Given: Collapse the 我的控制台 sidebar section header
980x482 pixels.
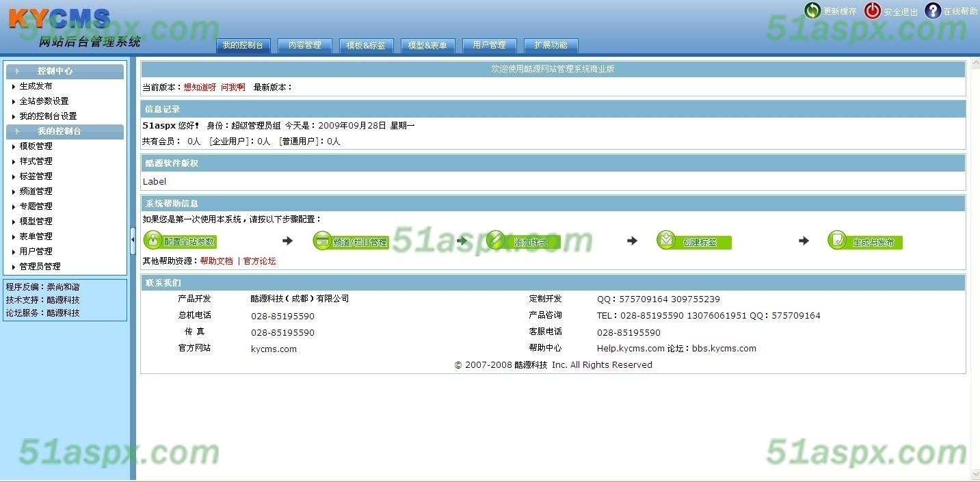Looking at the screenshot, I should point(65,131).
